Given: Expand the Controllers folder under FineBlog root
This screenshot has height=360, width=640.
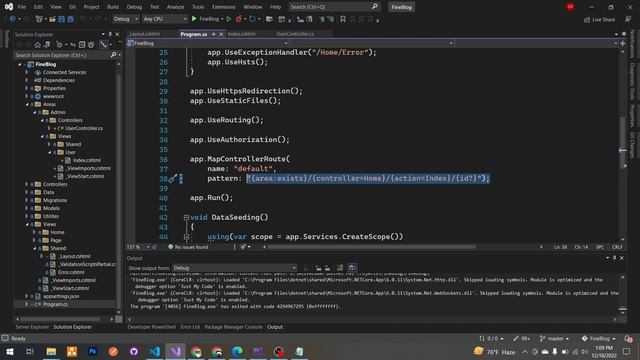Looking at the screenshot, I should tap(27, 184).
